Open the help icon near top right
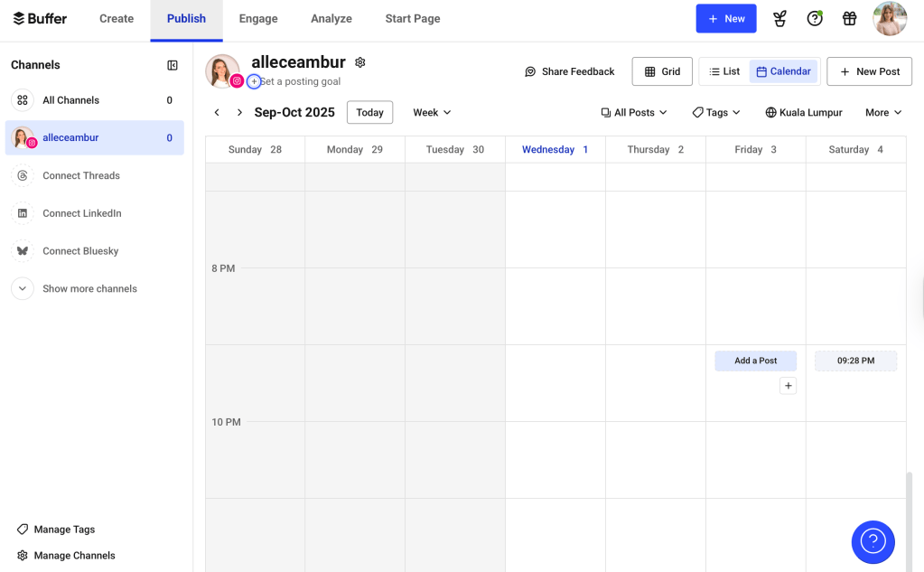This screenshot has width=924, height=572. 815,18
